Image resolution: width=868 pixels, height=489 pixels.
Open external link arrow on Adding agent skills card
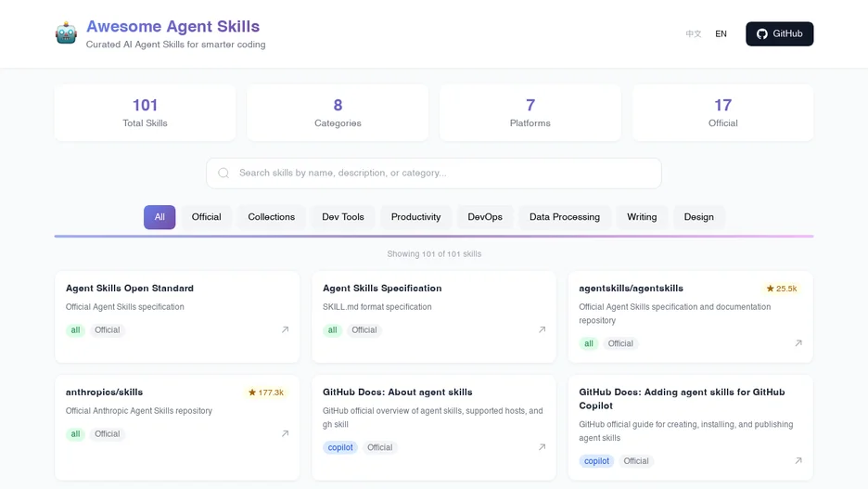798,461
